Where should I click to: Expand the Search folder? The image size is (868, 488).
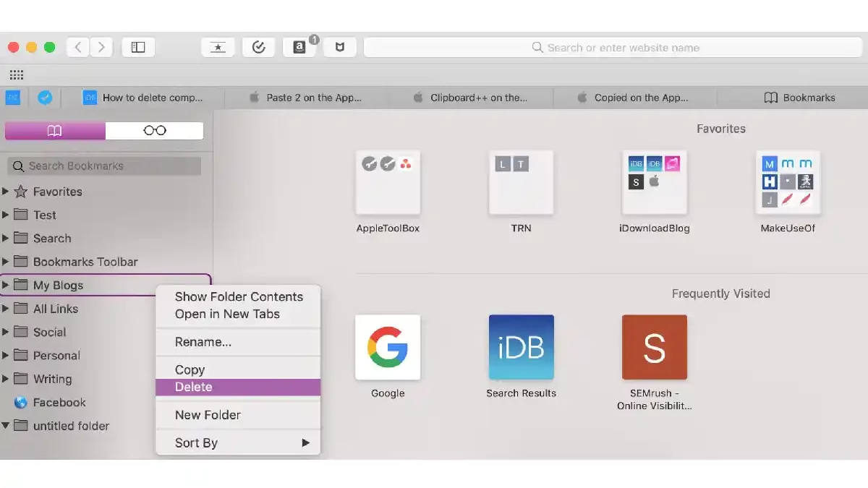tap(6, 238)
